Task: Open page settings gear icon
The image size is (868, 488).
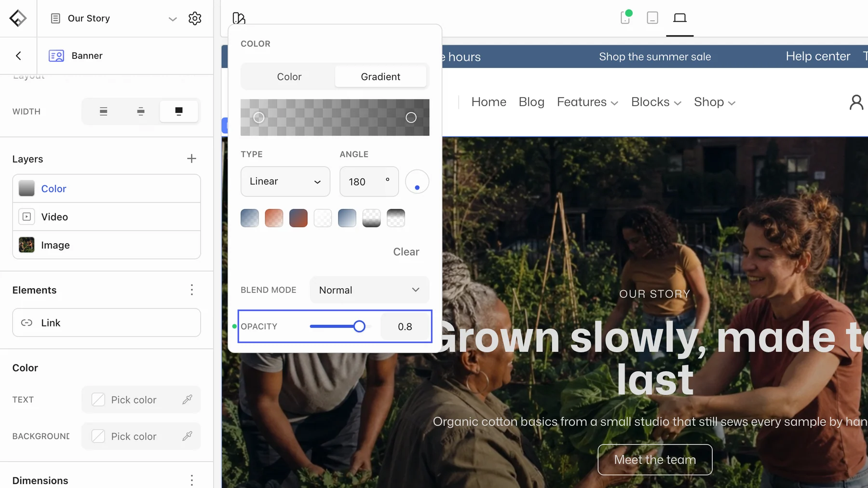Action: click(x=195, y=18)
